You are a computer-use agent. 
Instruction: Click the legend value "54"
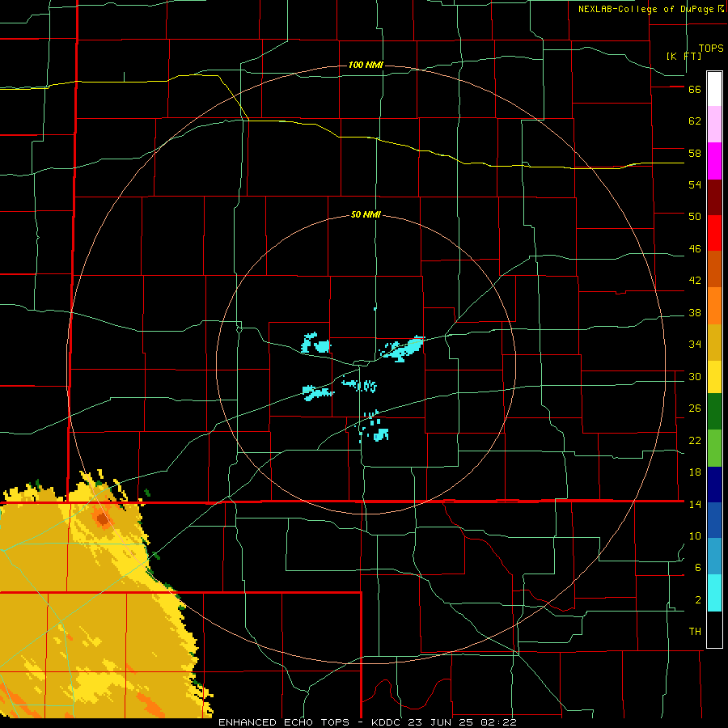point(695,184)
